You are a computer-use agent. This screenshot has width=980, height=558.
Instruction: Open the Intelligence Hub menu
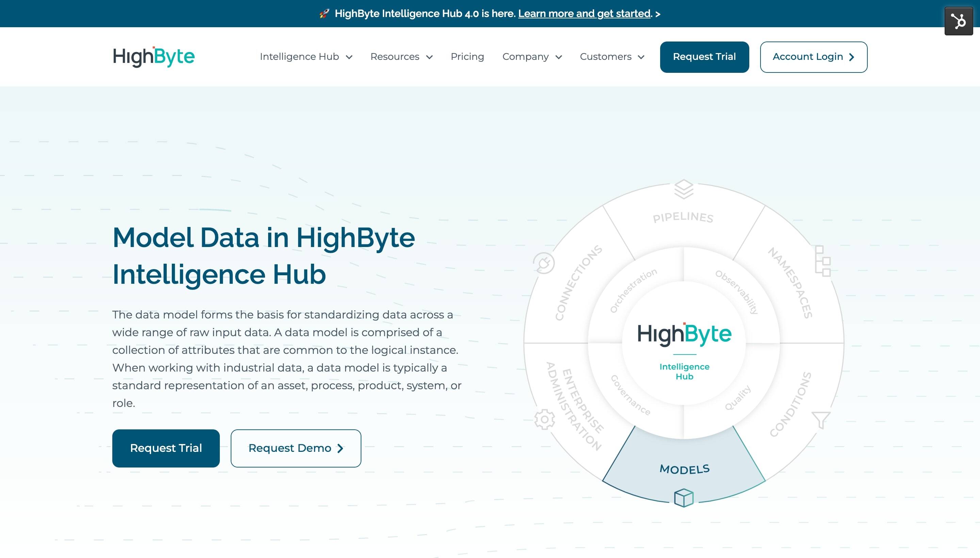tap(306, 57)
